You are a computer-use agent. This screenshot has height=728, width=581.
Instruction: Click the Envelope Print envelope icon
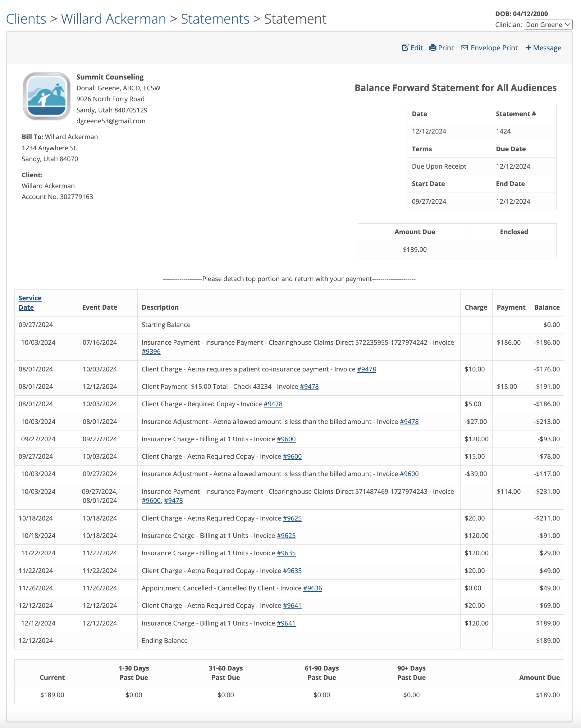(464, 48)
